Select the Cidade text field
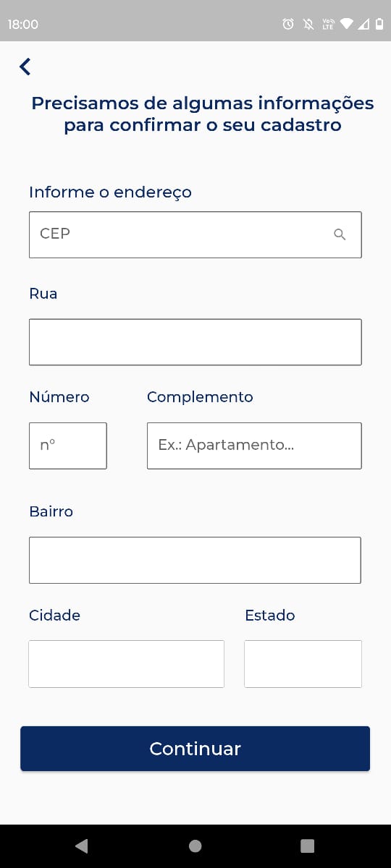 click(x=127, y=663)
